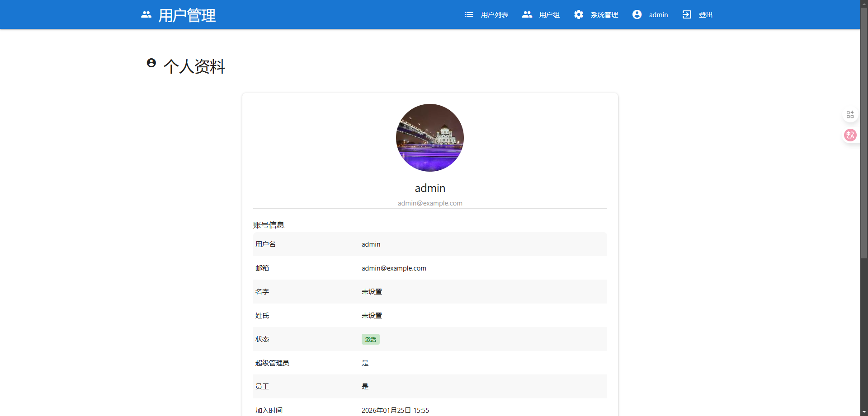Image resolution: width=868 pixels, height=416 pixels.
Task: Click the gray email under the avatar name
Action: point(430,203)
